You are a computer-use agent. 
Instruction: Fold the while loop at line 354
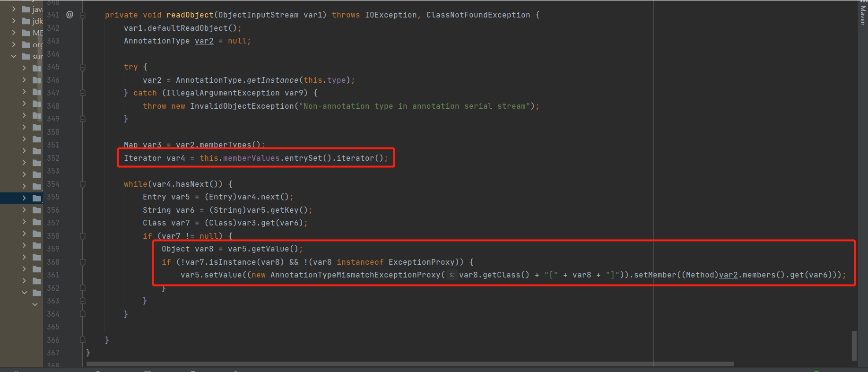[83, 184]
